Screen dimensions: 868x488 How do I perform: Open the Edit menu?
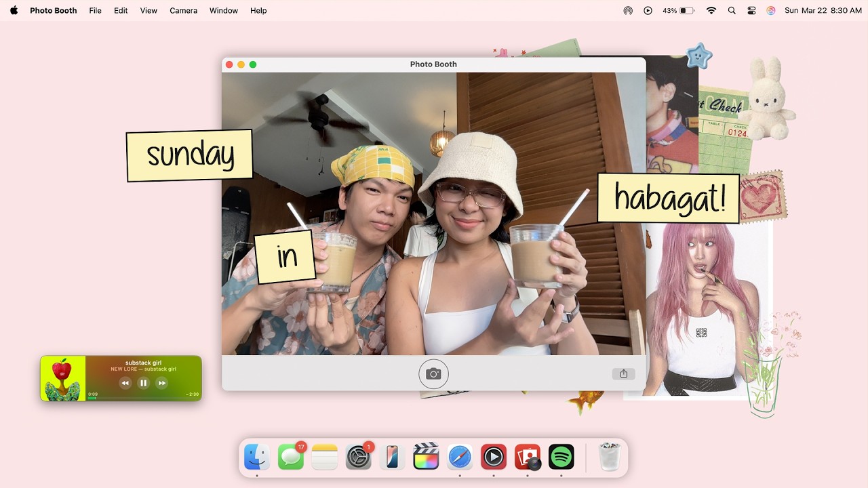coord(121,10)
